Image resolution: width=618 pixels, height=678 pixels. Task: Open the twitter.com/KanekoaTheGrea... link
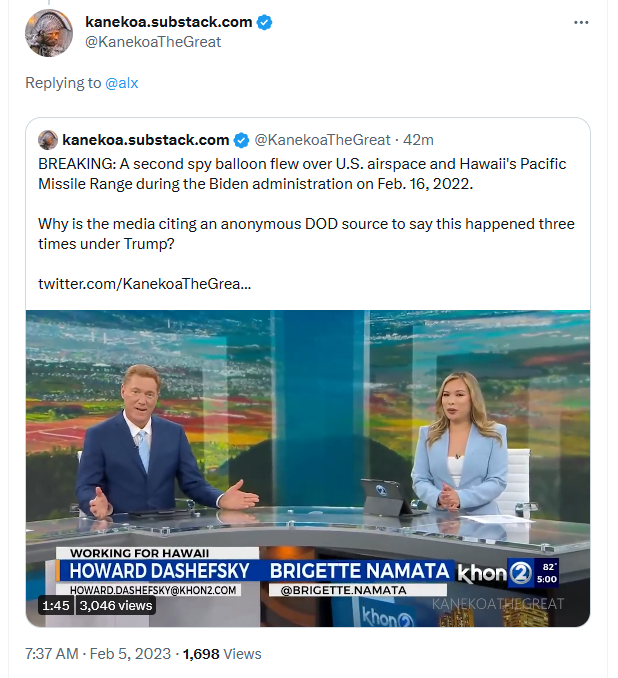pos(144,284)
